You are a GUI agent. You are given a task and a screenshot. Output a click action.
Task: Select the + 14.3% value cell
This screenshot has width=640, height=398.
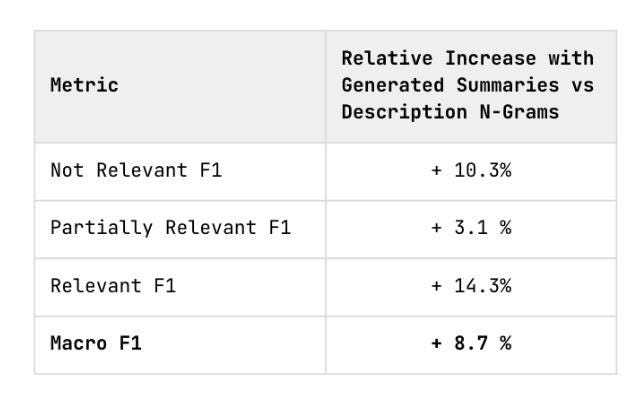point(471,286)
